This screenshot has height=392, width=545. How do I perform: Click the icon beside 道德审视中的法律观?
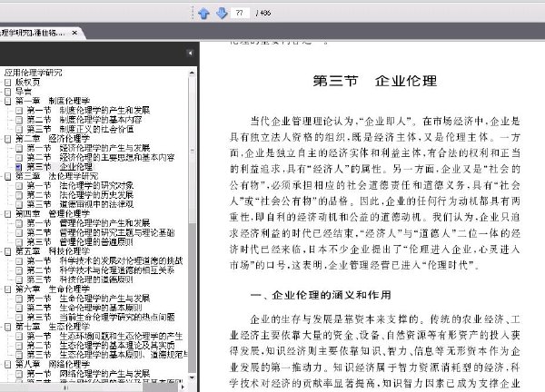tap(19, 204)
